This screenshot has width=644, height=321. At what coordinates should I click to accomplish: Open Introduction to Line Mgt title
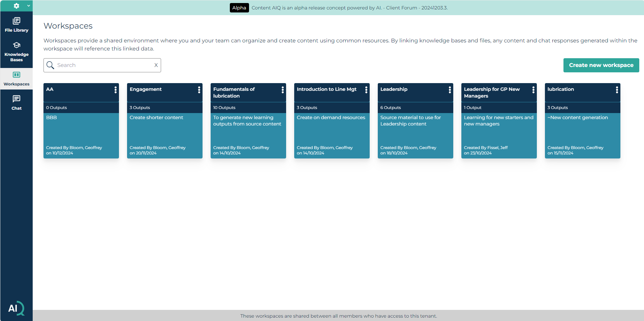click(327, 89)
